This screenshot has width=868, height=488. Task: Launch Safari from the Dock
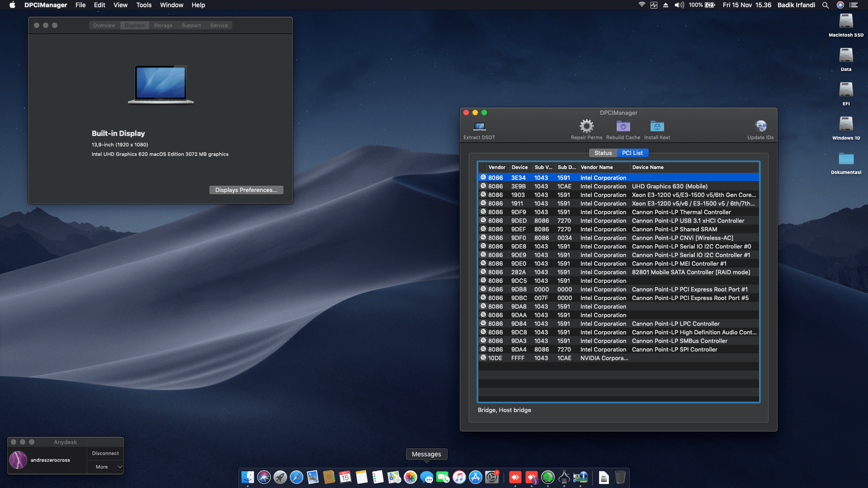[297, 477]
